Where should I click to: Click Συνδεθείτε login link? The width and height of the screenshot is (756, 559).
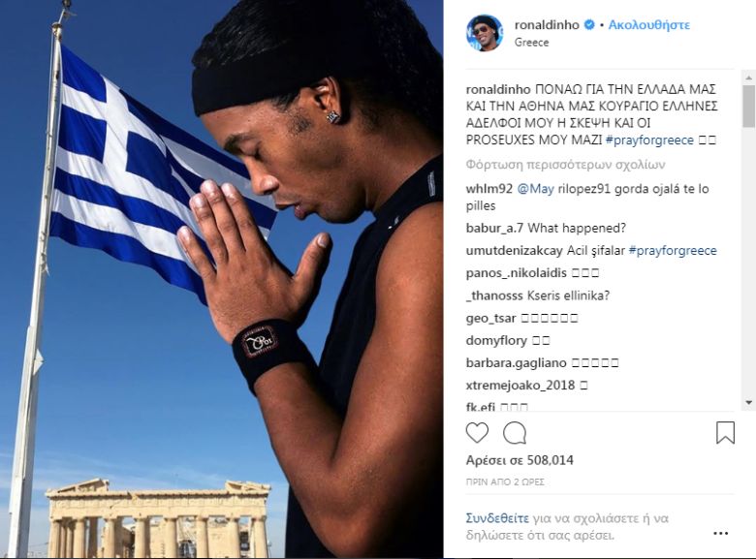497,518
